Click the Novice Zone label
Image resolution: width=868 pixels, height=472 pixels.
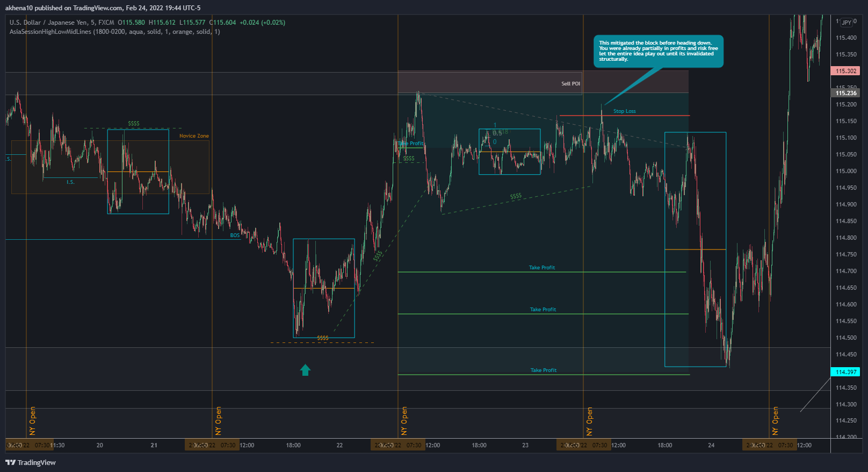[194, 136]
